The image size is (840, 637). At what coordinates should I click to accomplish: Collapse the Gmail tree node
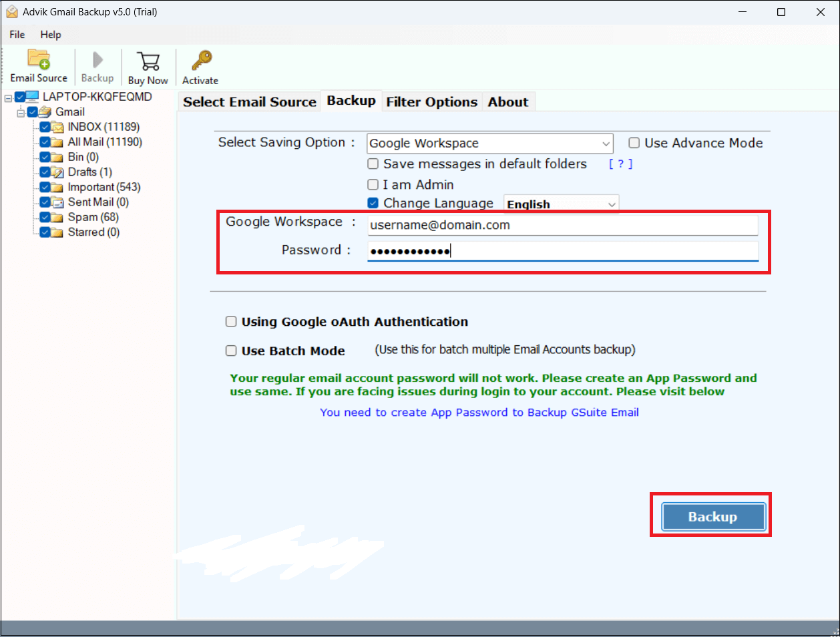tap(21, 113)
